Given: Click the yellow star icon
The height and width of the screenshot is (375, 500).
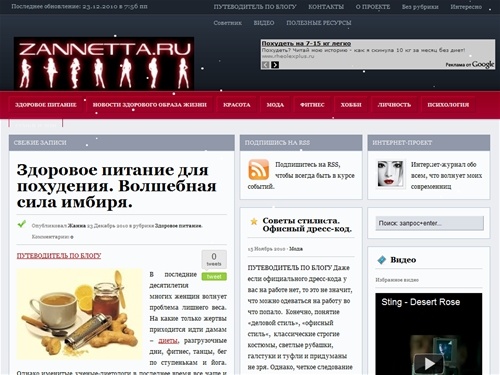Looking at the screenshot, I should click(x=254, y=221).
